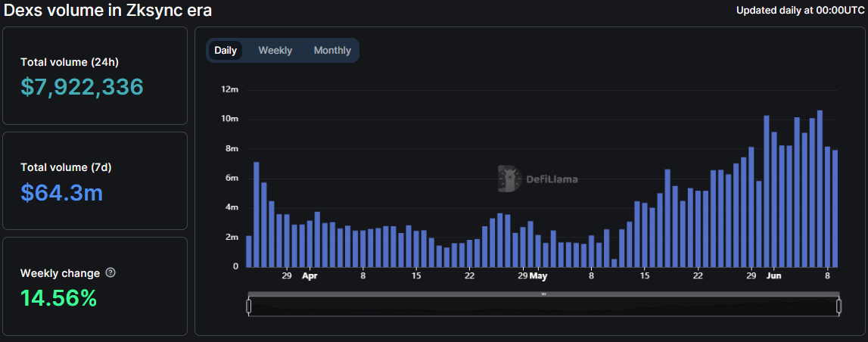Switch chart to Weekly view

coord(275,51)
